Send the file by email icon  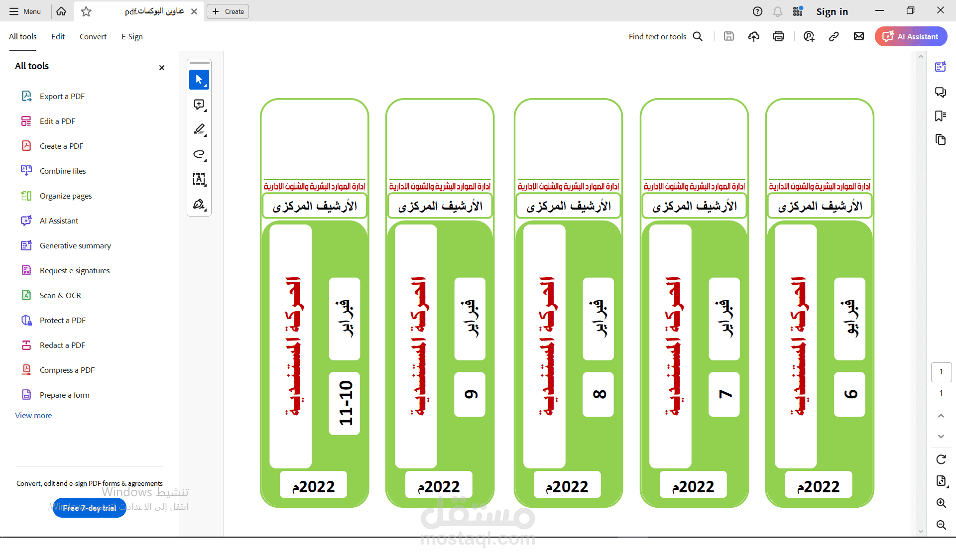click(859, 36)
